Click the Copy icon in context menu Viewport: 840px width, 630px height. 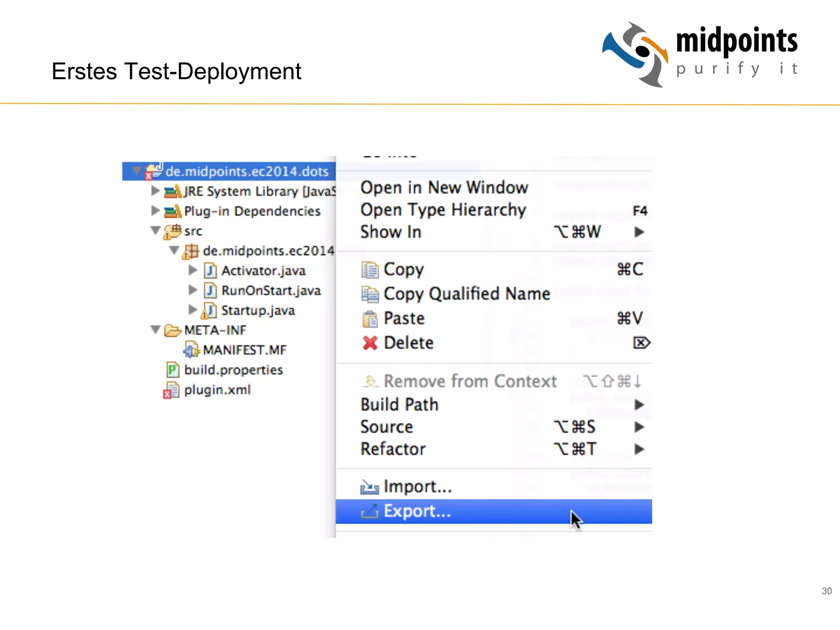click(x=370, y=270)
